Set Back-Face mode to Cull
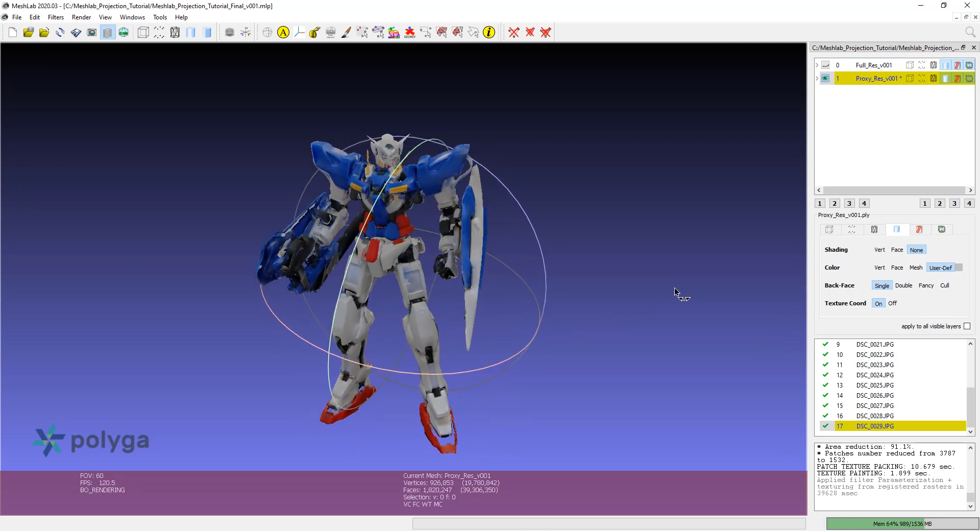The width and height of the screenshot is (980, 531). point(945,285)
